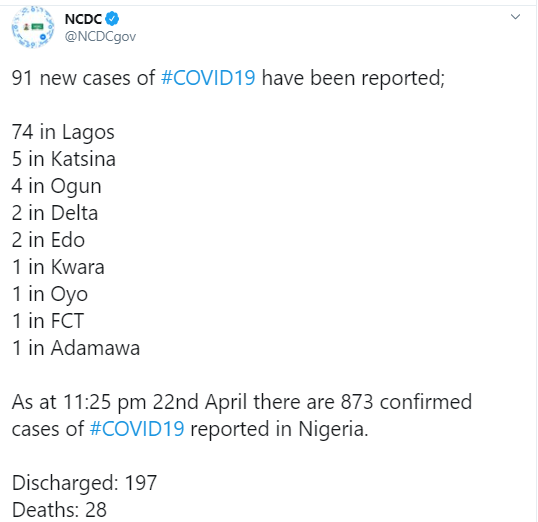Expand the tweet options chevron

coord(515,17)
